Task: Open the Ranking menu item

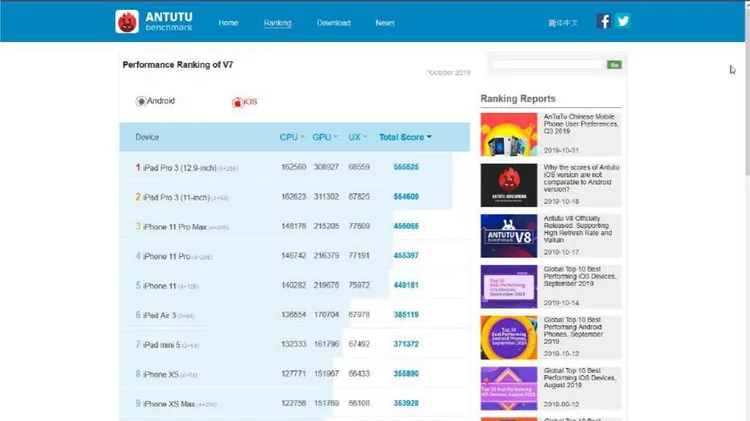Action: (277, 23)
